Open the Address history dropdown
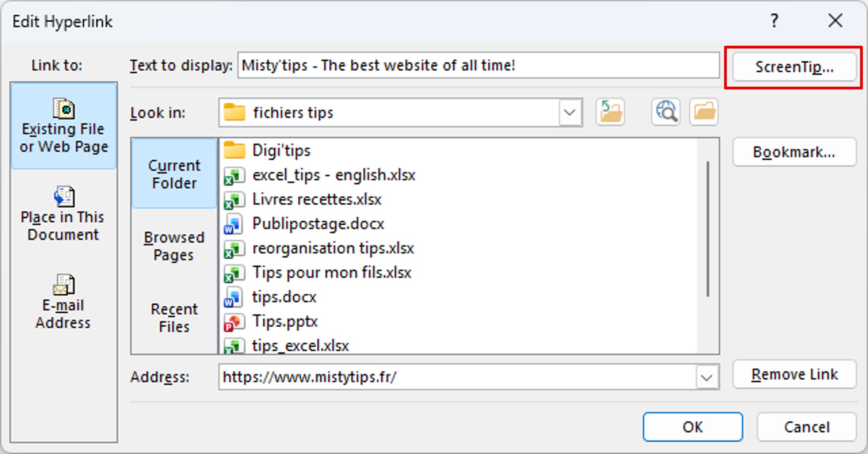Viewport: 868px width, 454px height. coord(707,377)
